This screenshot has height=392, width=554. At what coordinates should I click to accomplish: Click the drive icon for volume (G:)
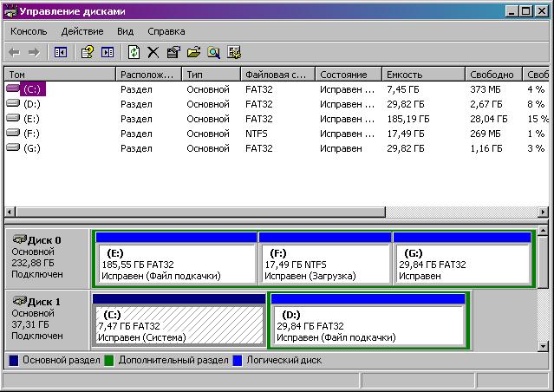[13, 147]
